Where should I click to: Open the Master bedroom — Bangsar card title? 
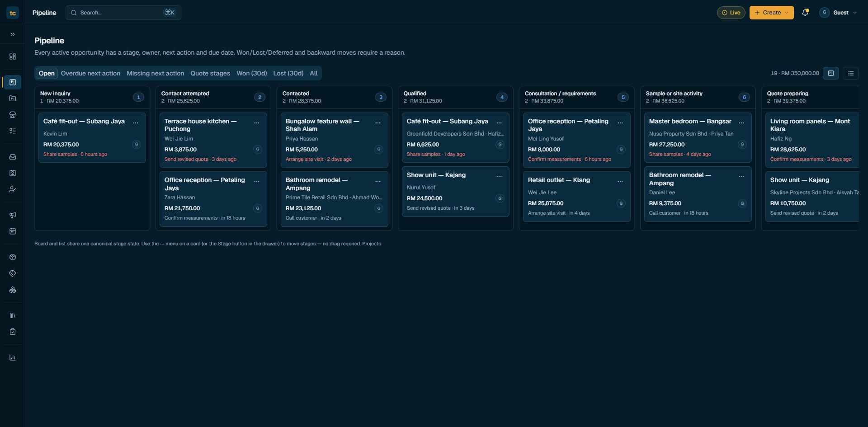point(690,121)
